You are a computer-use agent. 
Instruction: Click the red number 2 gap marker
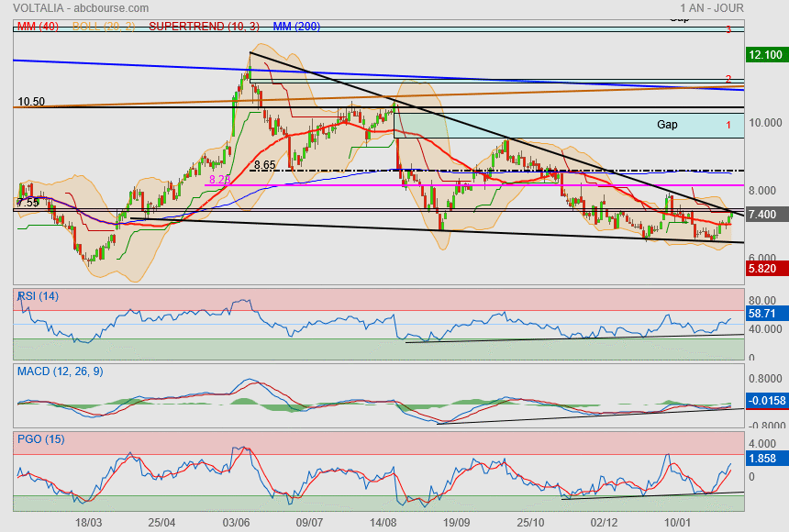tap(728, 79)
